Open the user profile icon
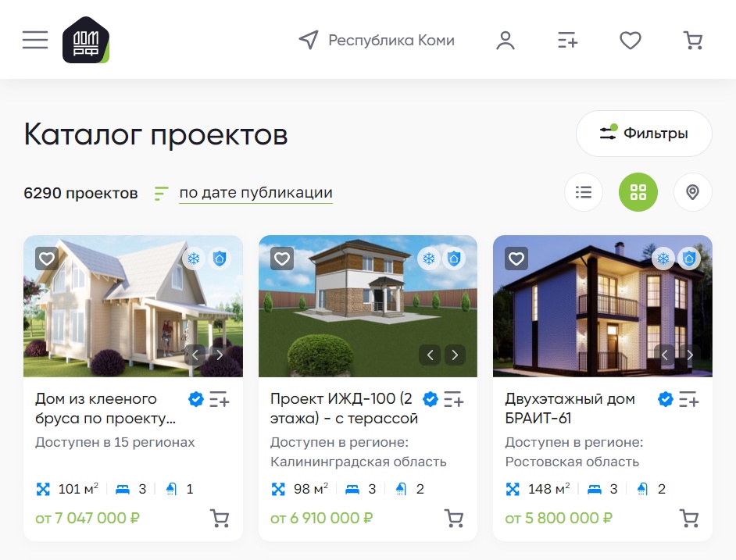 pos(506,41)
